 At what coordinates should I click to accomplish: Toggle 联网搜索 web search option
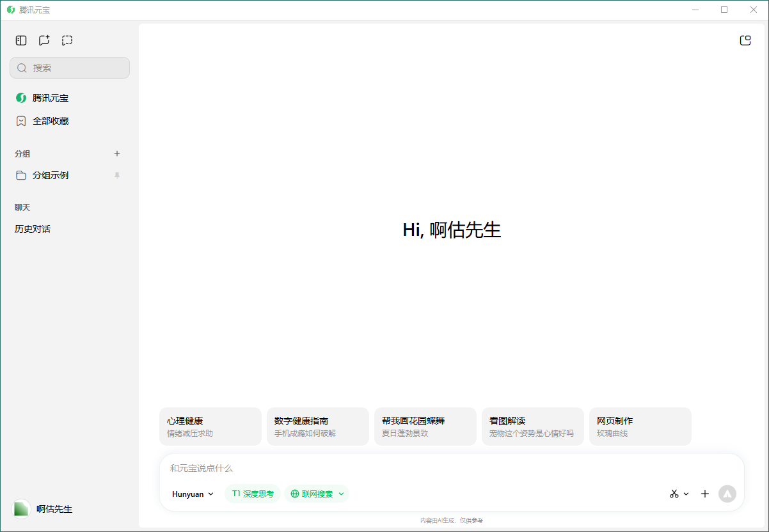click(x=312, y=494)
